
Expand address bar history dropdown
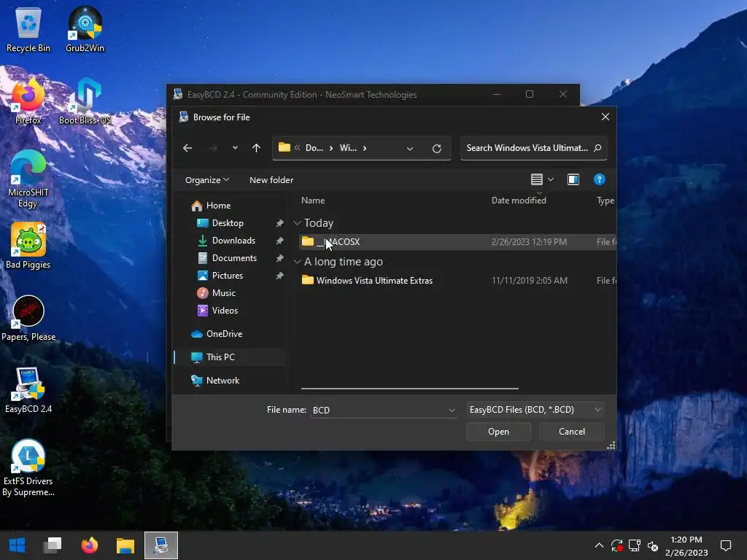(410, 148)
